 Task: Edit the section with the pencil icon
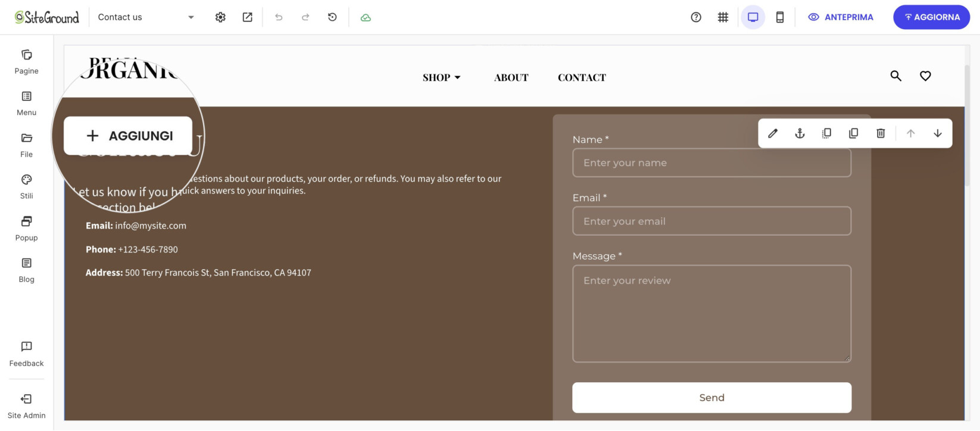click(773, 133)
